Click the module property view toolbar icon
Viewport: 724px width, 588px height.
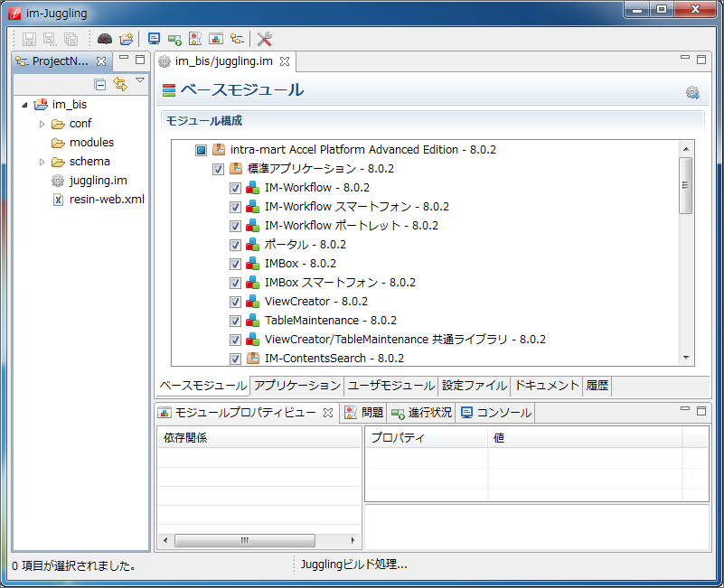point(216,39)
